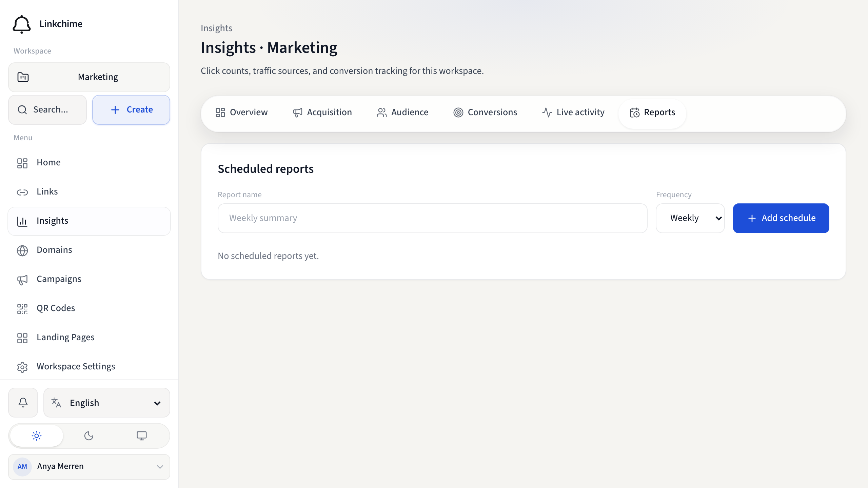Open Workspace Settings
Image resolution: width=868 pixels, height=488 pixels.
point(89,367)
